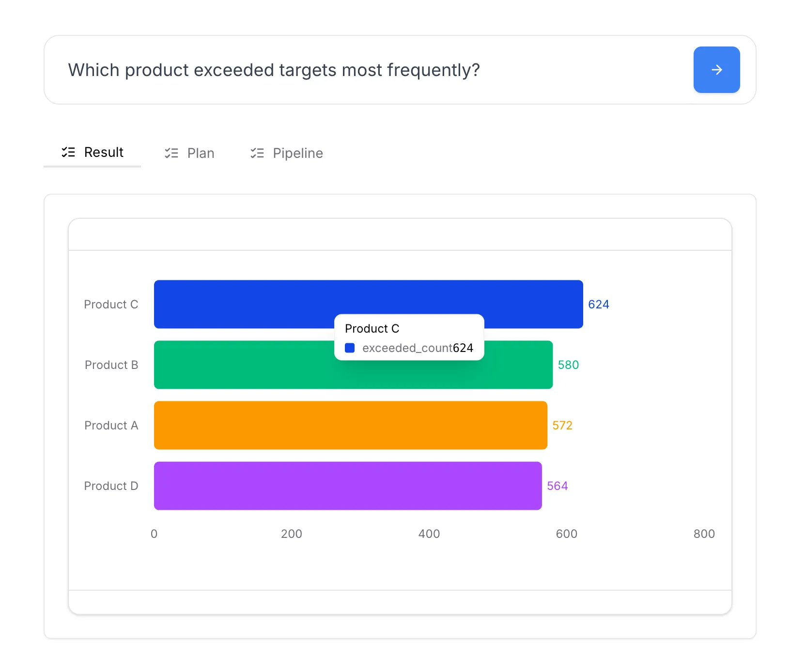806x672 pixels.
Task: Click the purple Product D bar
Action: (348, 486)
